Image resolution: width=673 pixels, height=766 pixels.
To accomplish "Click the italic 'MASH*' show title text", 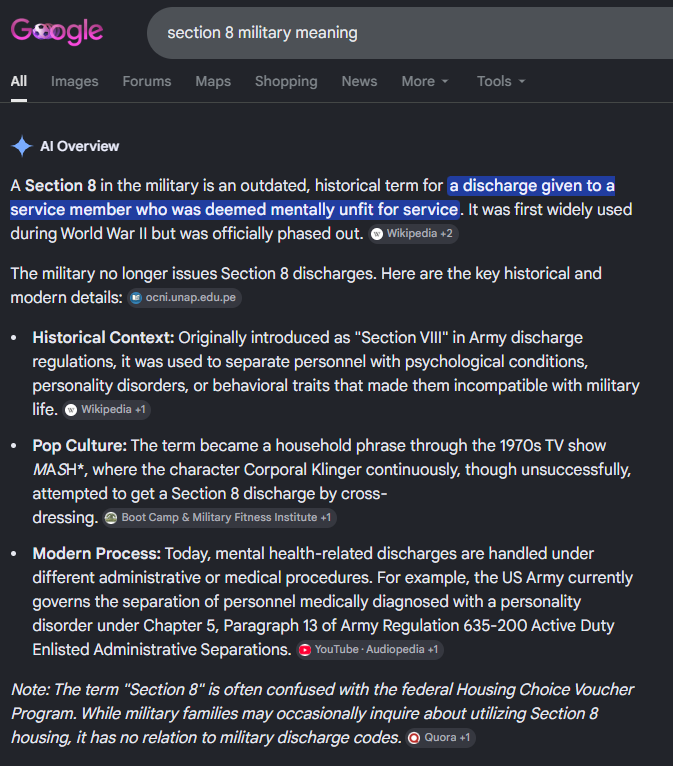I will (x=59, y=469).
